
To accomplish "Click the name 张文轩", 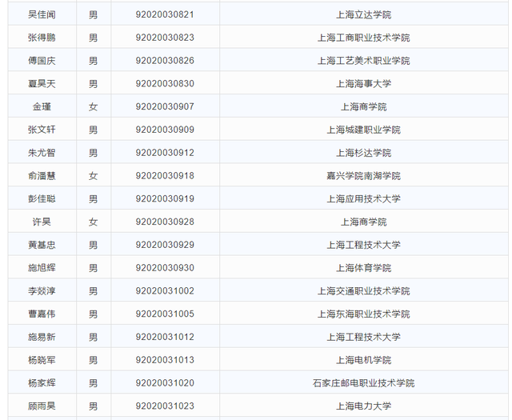I will click(x=42, y=130).
